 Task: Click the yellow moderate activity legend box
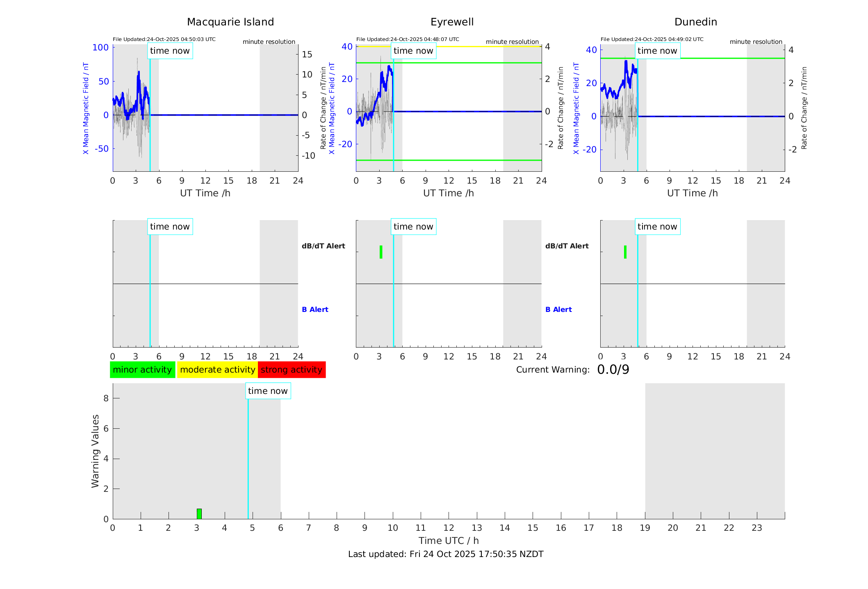pyautogui.click(x=217, y=370)
